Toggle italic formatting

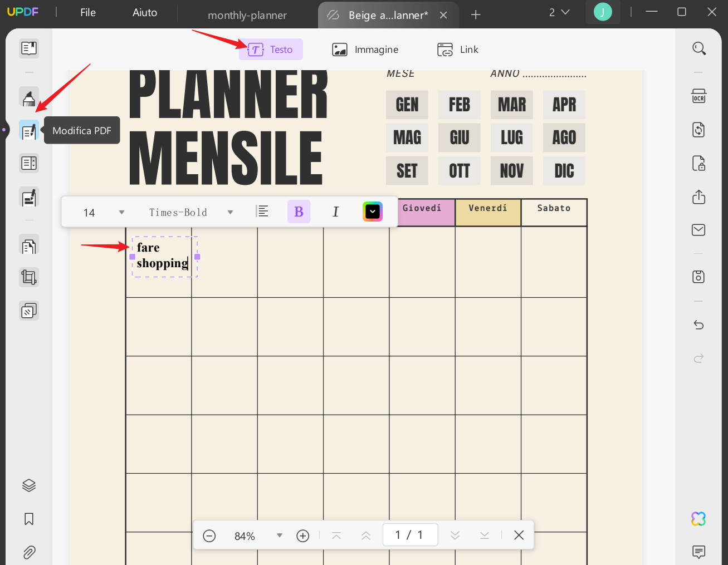335,212
